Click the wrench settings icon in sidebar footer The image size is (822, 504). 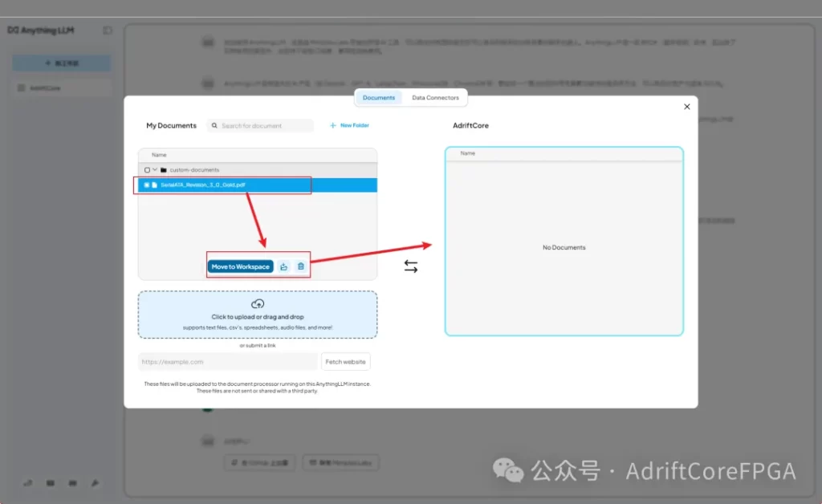pyautogui.click(x=95, y=483)
